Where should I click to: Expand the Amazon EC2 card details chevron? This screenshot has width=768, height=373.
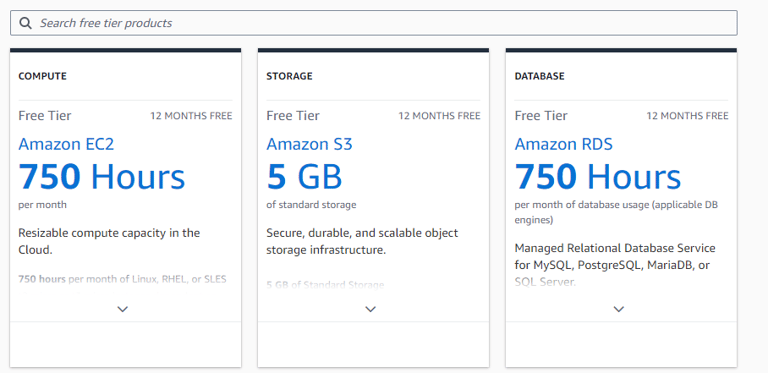(x=122, y=309)
